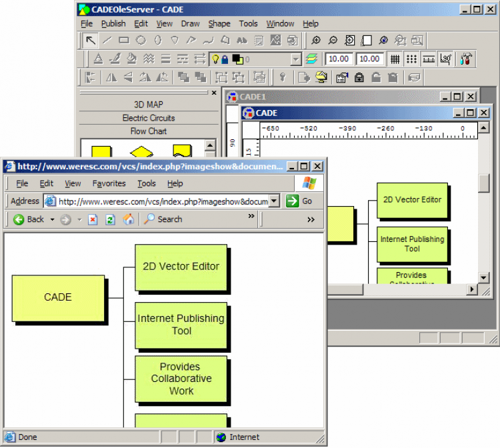
Task: Click the zoom to fit icon
Action: click(350, 41)
